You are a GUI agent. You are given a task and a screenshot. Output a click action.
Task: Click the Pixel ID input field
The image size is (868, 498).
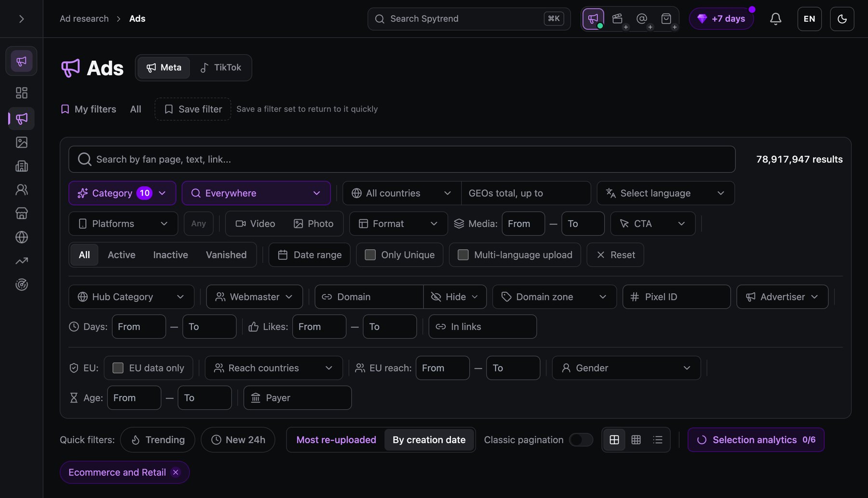pos(677,297)
